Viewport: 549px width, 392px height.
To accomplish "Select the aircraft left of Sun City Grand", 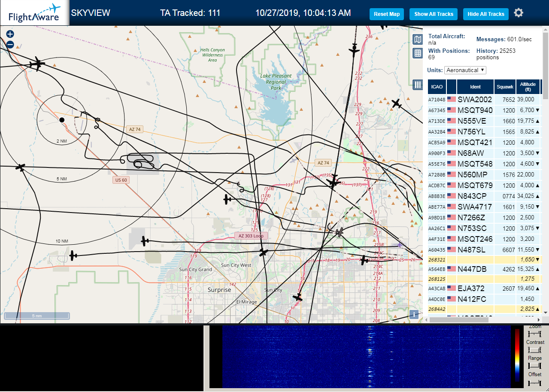I will [x=73, y=255].
